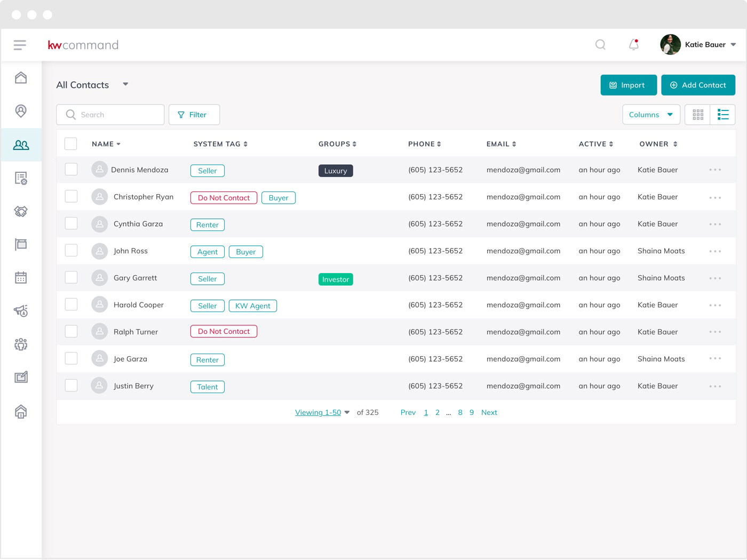Open the team group icon in sidebar
Image resolution: width=747 pixels, height=560 pixels.
tap(21, 344)
